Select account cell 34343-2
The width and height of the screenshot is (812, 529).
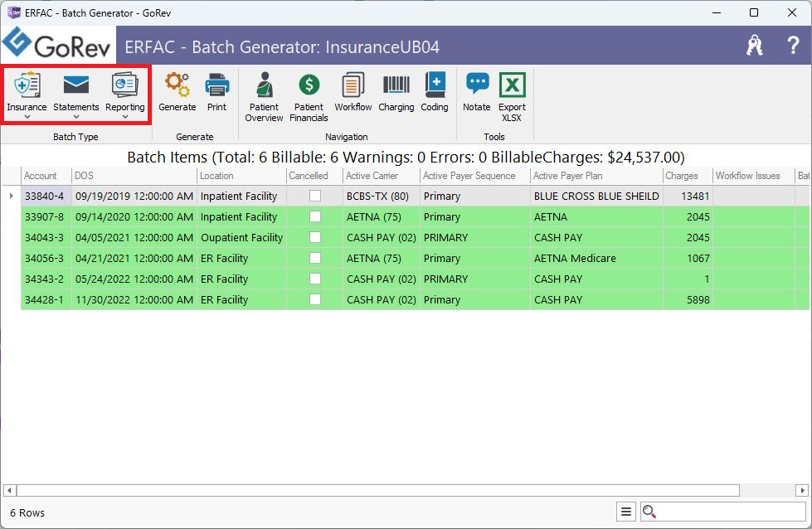pyautogui.click(x=46, y=279)
